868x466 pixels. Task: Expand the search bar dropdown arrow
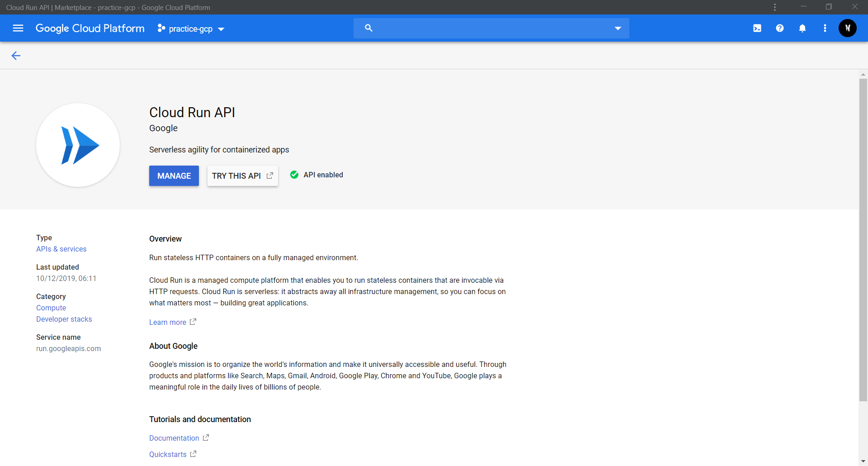click(x=618, y=28)
